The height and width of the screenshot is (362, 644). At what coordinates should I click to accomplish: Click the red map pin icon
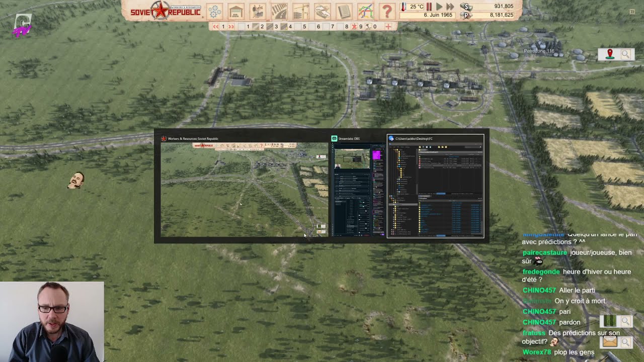[x=610, y=54]
